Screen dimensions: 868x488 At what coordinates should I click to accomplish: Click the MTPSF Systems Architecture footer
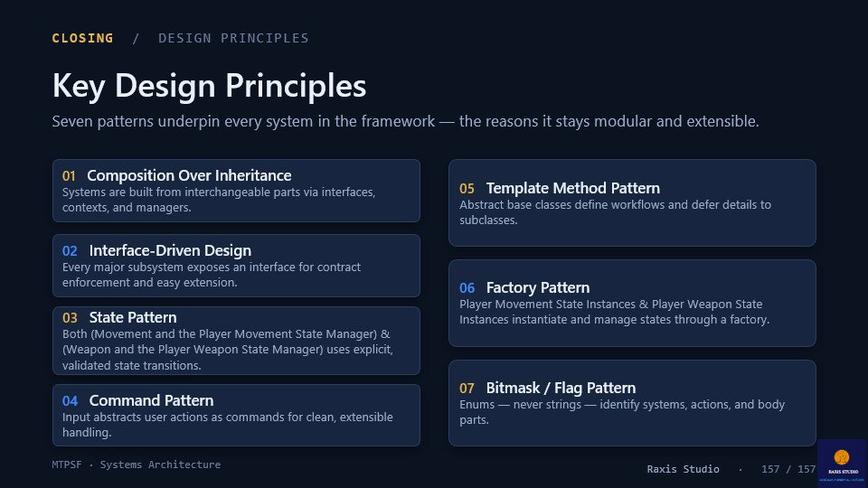click(137, 465)
